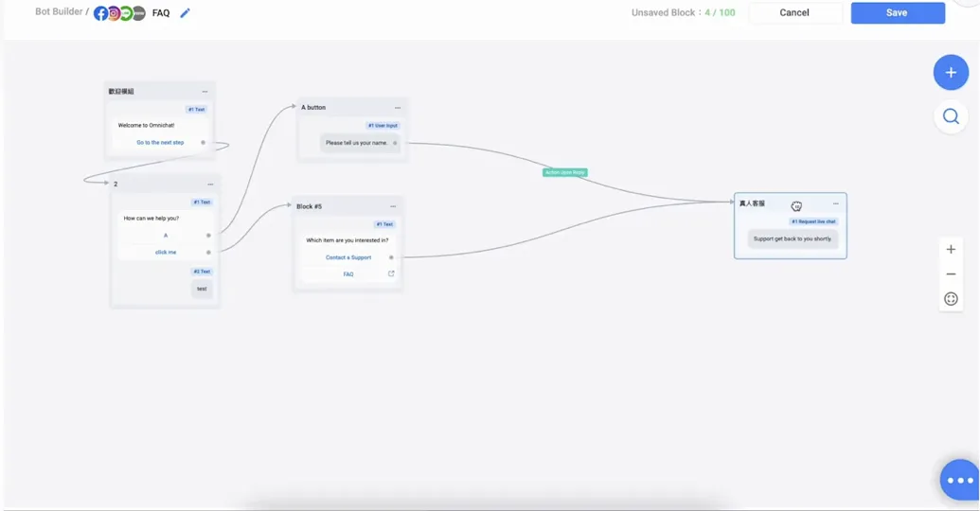Zoom in the canvas with the plus icon
Image resolution: width=980 pixels, height=511 pixels.
(951, 249)
